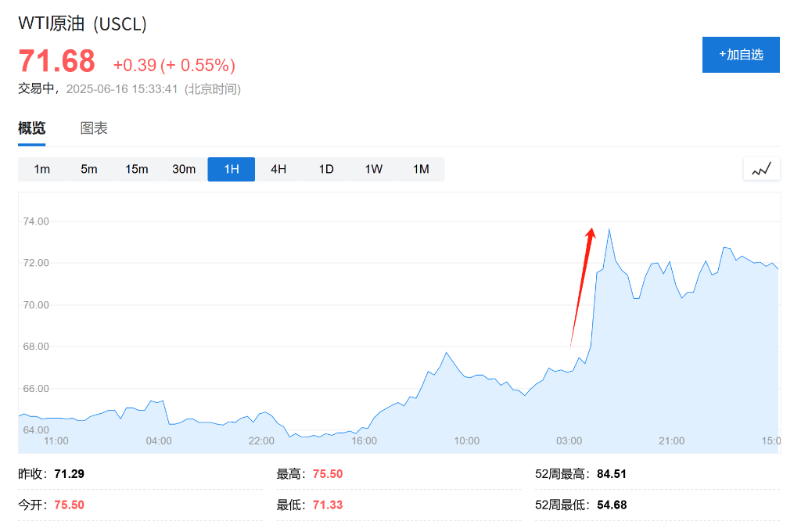Click the 04:00 time axis label
801x532 pixels.
click(x=159, y=440)
